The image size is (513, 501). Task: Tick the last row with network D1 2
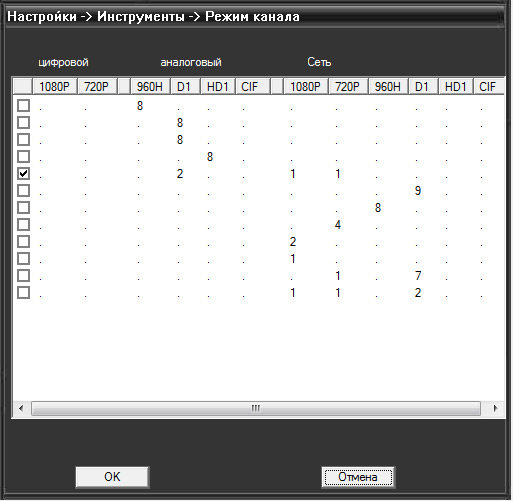pos(23,293)
